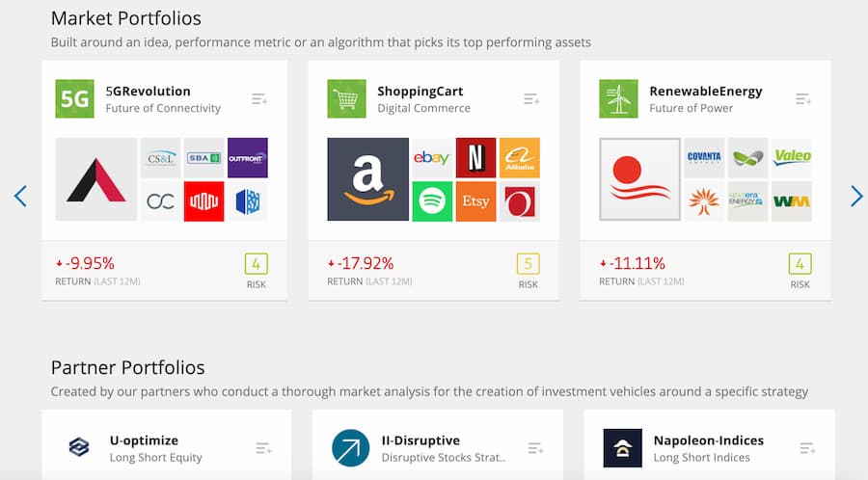Screen dimensions: 868x480
Task: Open the RenewableEnergy portfolio title
Action: [706, 92]
